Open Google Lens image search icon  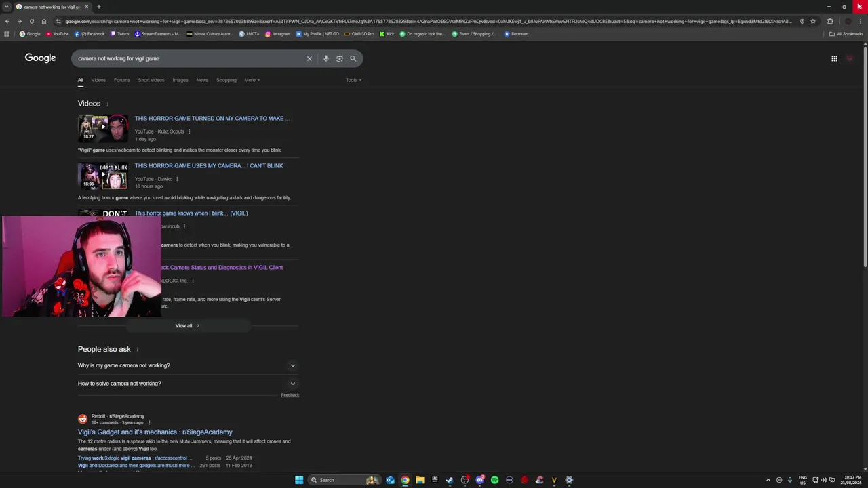340,58
